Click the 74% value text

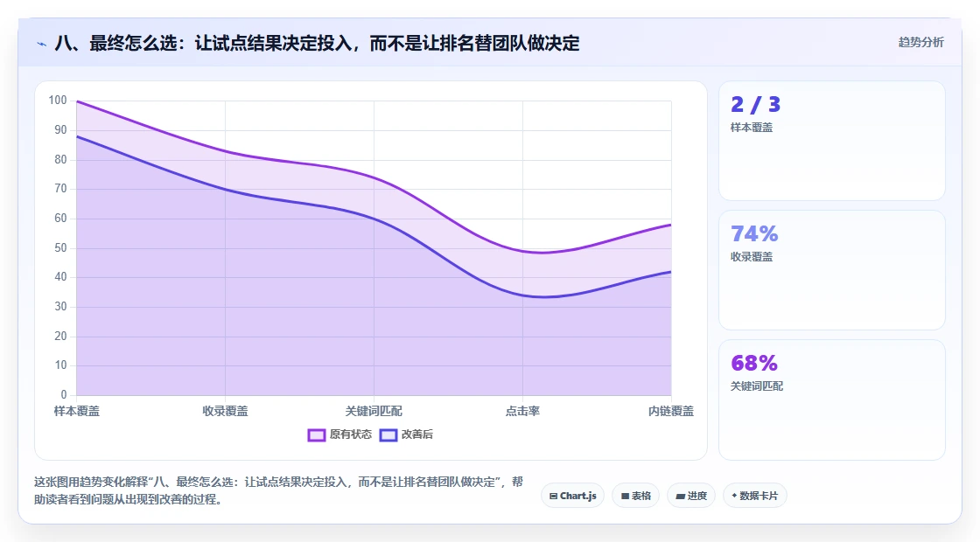pyautogui.click(x=754, y=233)
